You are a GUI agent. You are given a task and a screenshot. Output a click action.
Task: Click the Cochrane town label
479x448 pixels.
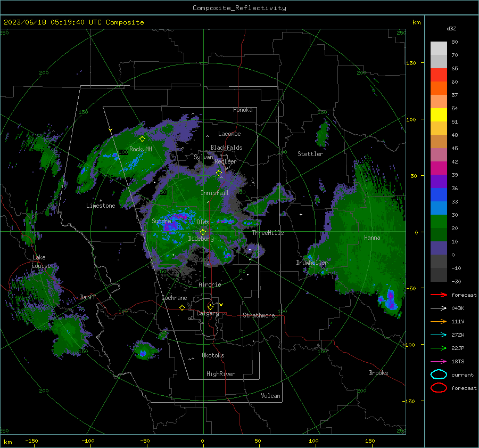click(x=174, y=298)
